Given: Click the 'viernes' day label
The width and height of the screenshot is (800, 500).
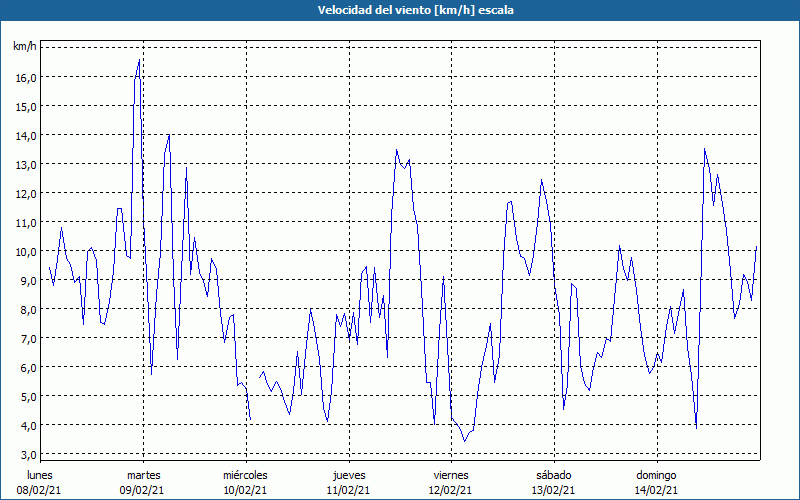Looking at the screenshot, I should [451, 475].
